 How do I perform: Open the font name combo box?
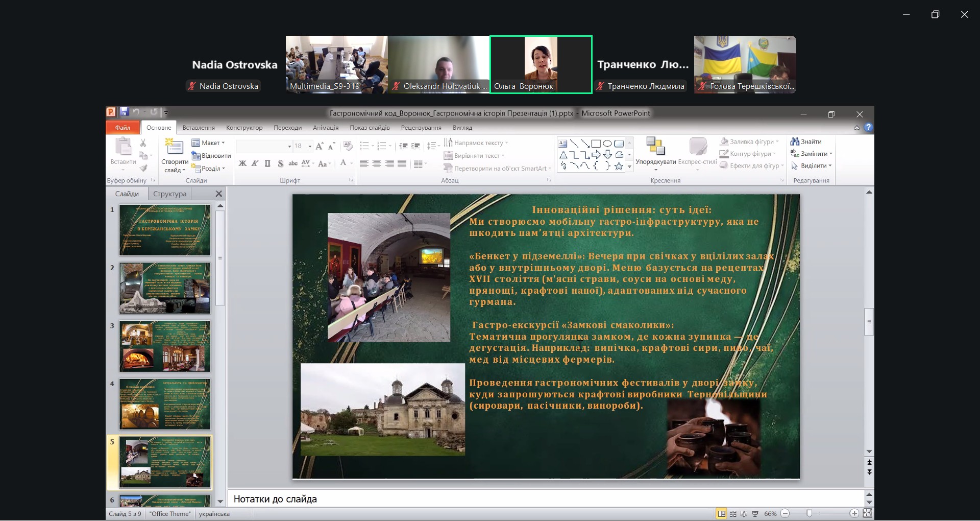point(264,146)
